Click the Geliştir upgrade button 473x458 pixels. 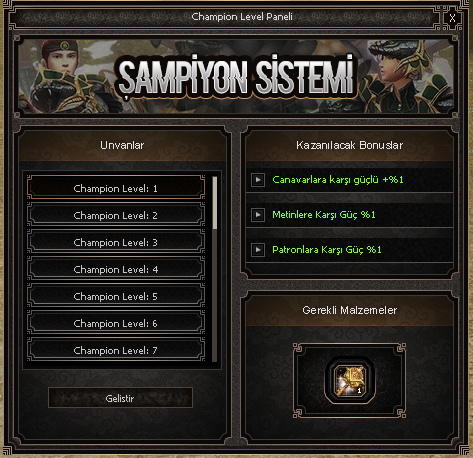[x=120, y=398]
